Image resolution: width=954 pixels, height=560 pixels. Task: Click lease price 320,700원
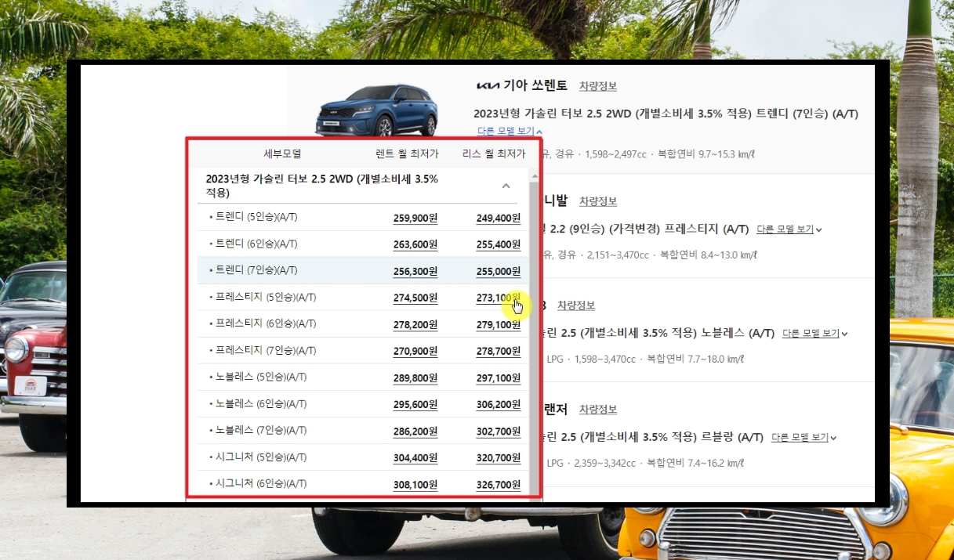(499, 458)
